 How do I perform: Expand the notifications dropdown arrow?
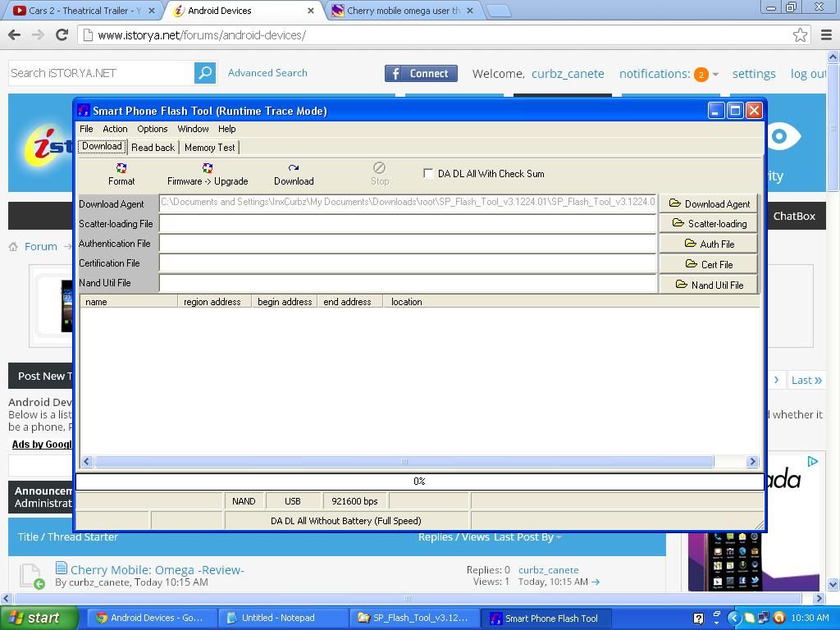[715, 75]
